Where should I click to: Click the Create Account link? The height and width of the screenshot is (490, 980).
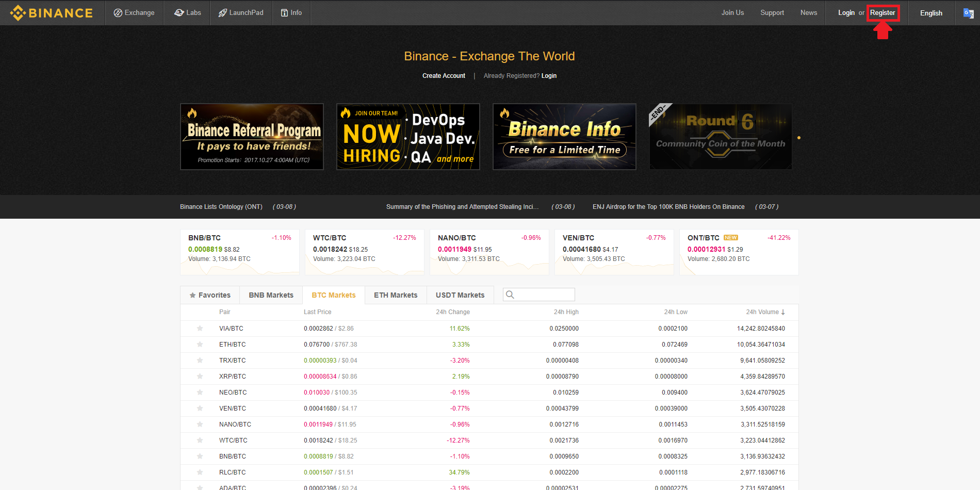[444, 76]
